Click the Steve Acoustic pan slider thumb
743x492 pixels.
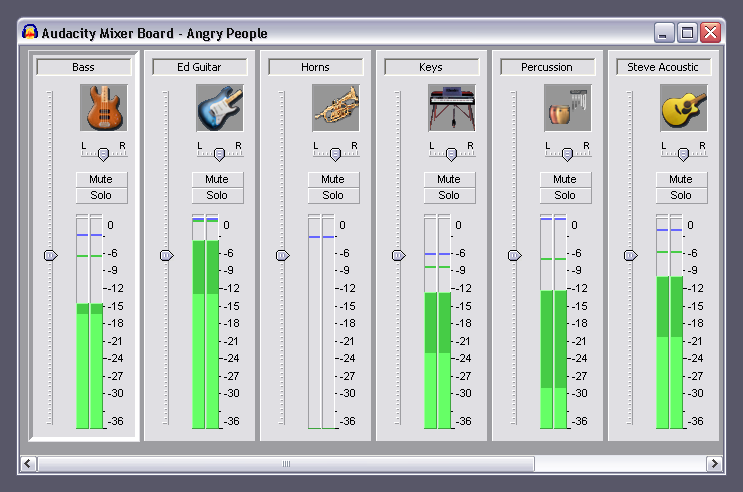(x=683, y=154)
